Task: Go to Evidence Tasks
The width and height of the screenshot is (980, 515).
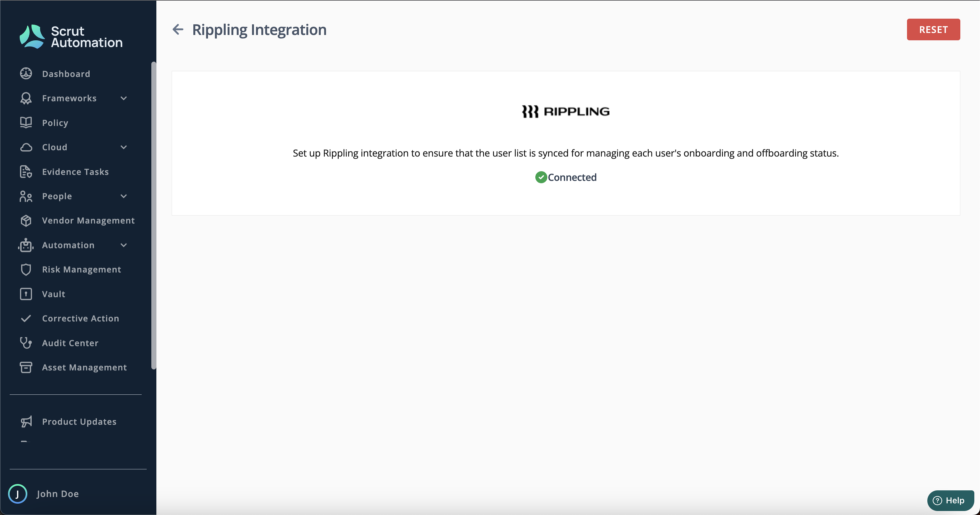Action: pyautogui.click(x=75, y=172)
